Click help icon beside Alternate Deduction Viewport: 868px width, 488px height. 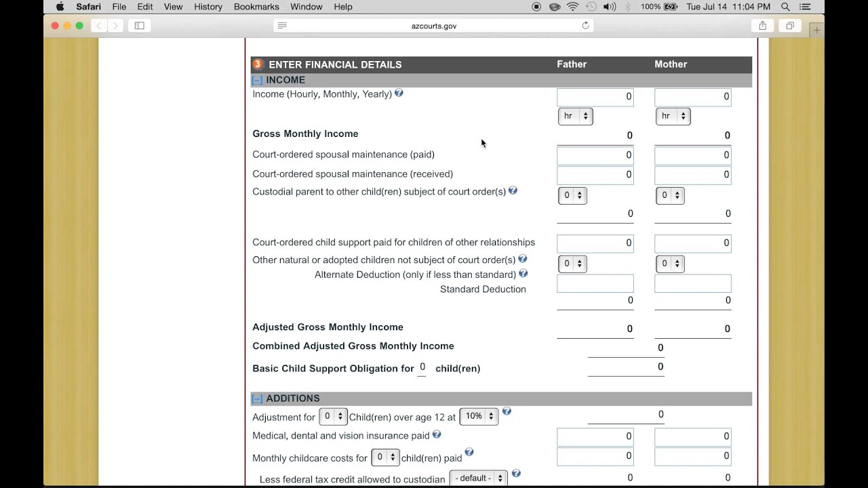523,274
